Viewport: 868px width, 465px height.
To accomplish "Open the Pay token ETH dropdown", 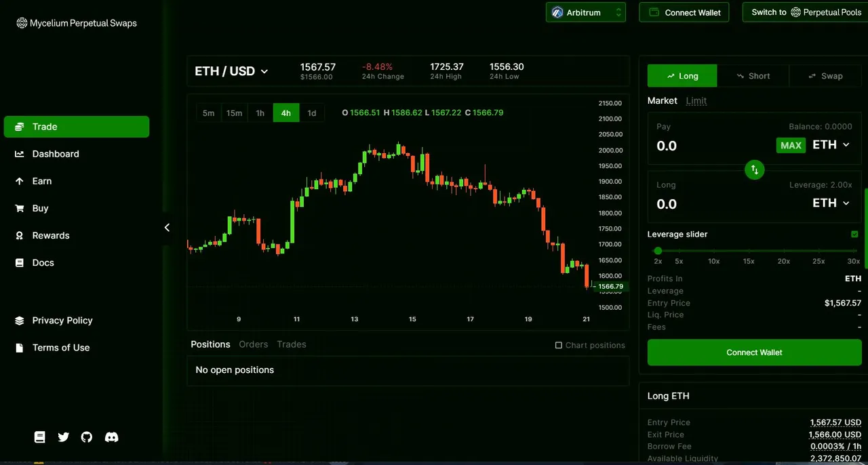I will tap(831, 144).
